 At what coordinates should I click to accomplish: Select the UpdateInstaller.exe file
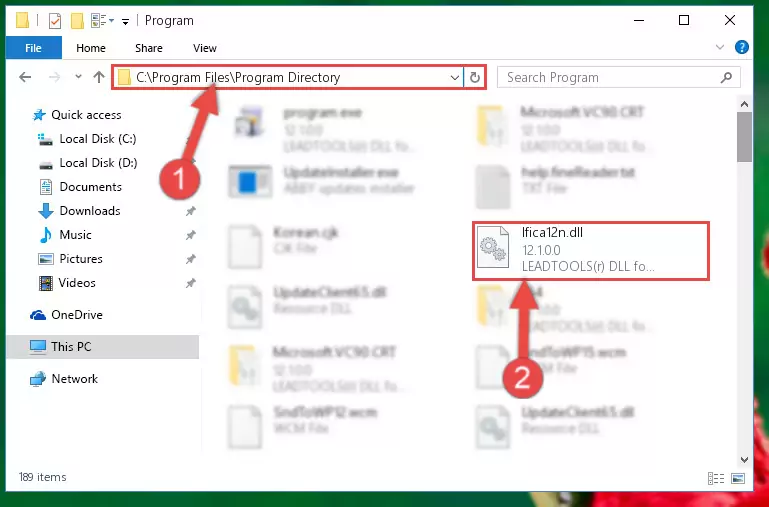tap(323, 180)
